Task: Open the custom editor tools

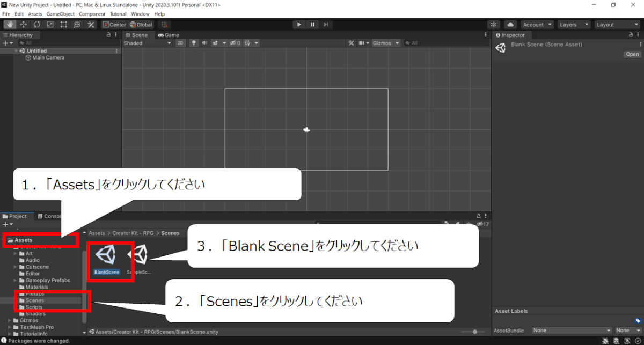Action: (91, 25)
